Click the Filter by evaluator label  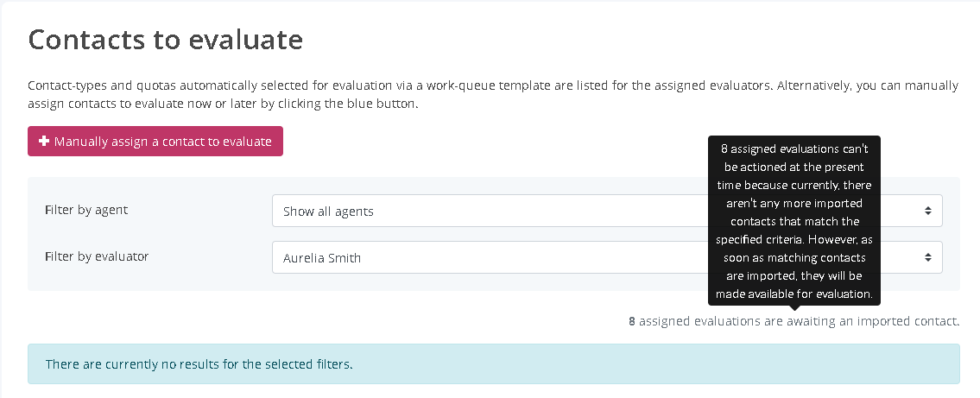(x=97, y=256)
